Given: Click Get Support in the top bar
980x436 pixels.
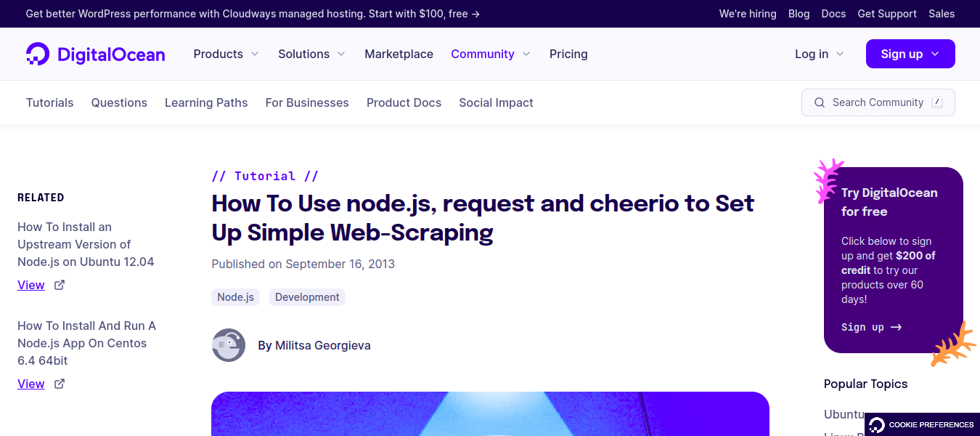Looking at the screenshot, I should click(x=886, y=13).
